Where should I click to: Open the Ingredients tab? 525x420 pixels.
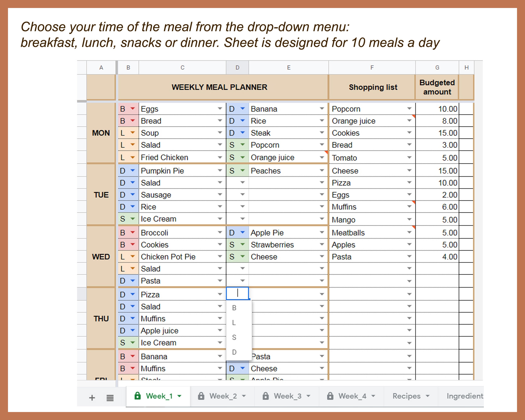coord(465,396)
